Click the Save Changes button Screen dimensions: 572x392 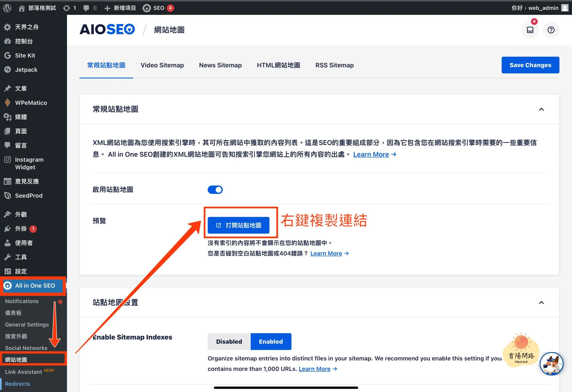tap(530, 65)
